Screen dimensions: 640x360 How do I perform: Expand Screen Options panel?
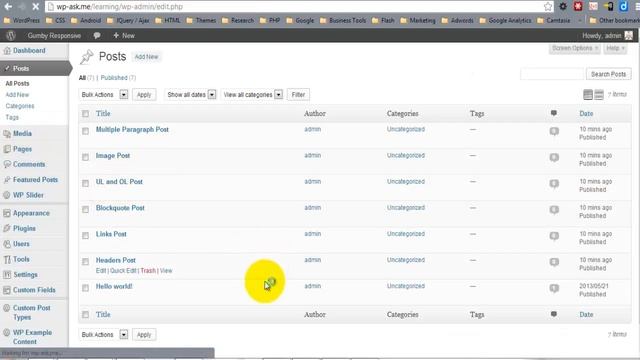[575, 48]
